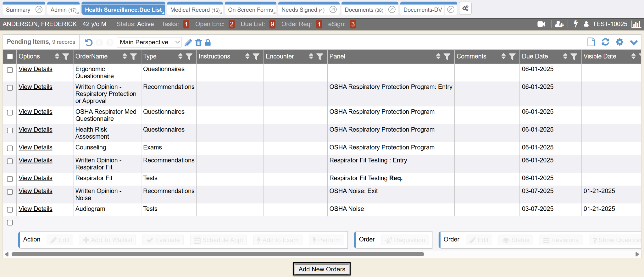Open the bar chart icon beside TEST-10025
Screen dimensions: 644x277
pos(636,24)
